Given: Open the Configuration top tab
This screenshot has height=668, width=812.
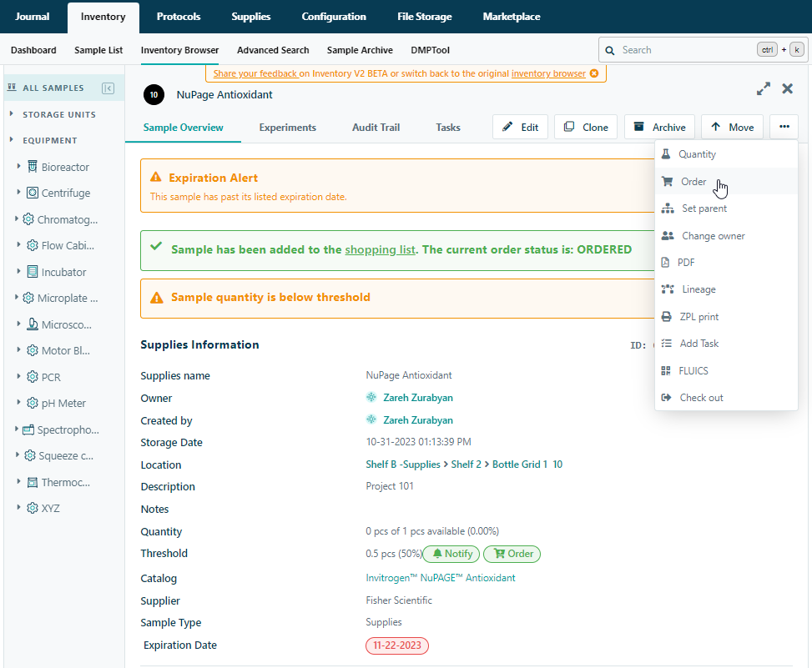Looking at the screenshot, I should click(x=334, y=17).
